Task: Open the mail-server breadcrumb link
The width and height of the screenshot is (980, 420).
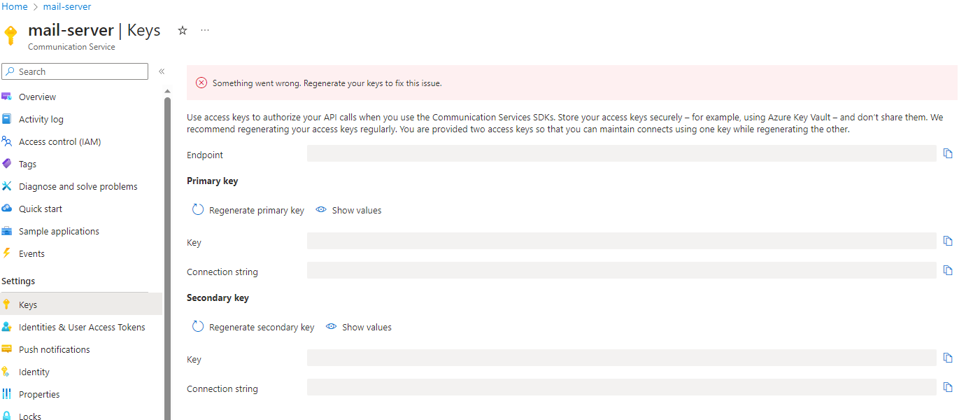Action: pyautogui.click(x=67, y=6)
